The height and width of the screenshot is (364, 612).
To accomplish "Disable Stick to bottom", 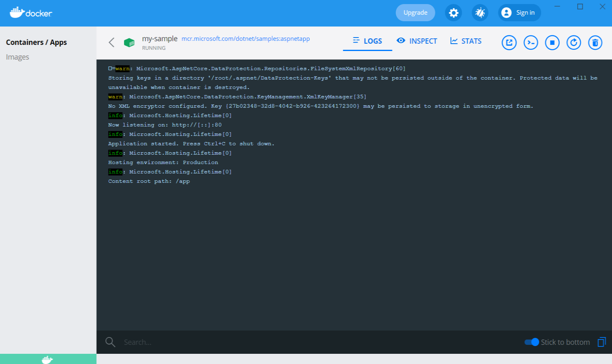I will [x=532, y=342].
